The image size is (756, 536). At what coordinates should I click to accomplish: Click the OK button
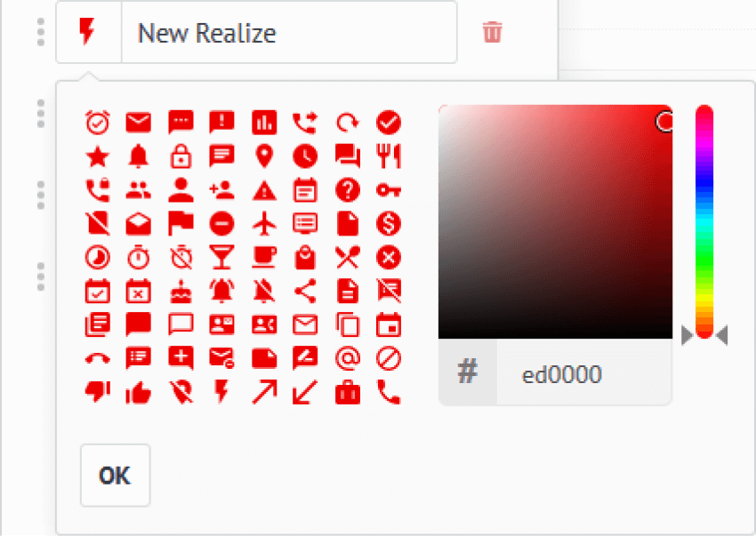point(116,476)
